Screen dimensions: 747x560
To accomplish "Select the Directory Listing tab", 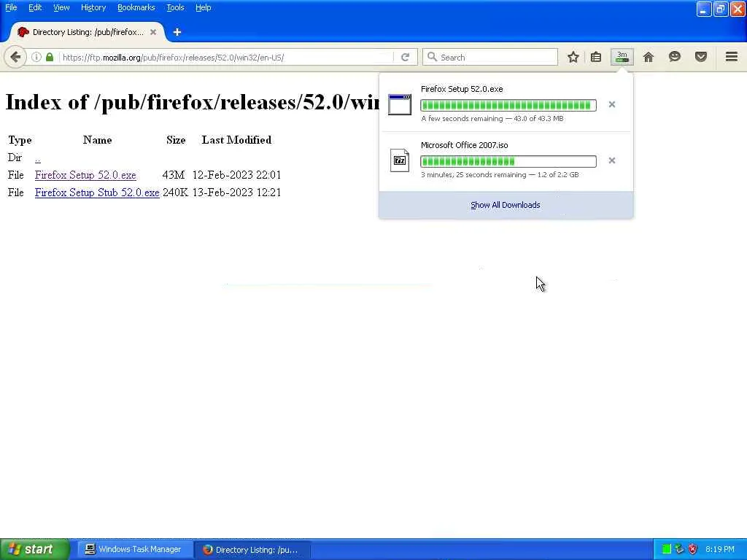I will [x=87, y=32].
